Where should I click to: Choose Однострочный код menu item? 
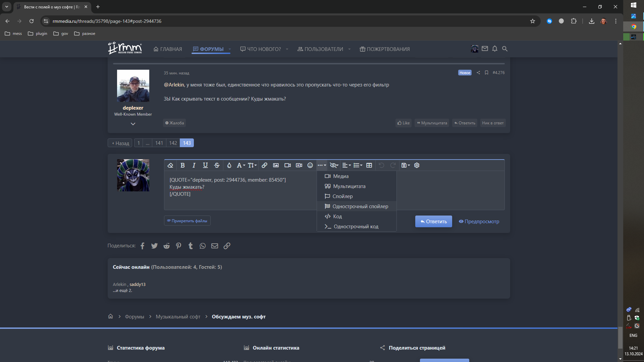[x=356, y=227]
